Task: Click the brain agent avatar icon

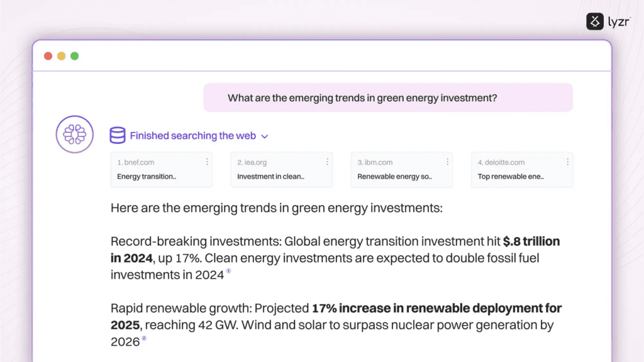Action: tap(75, 134)
